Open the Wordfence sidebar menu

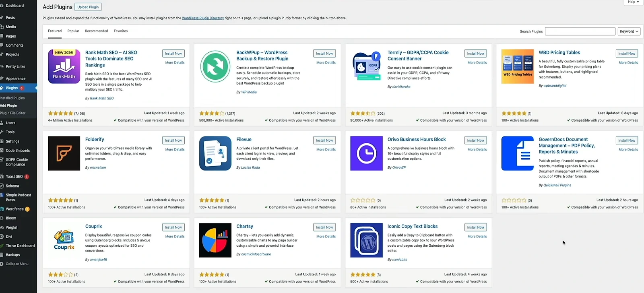click(x=15, y=209)
